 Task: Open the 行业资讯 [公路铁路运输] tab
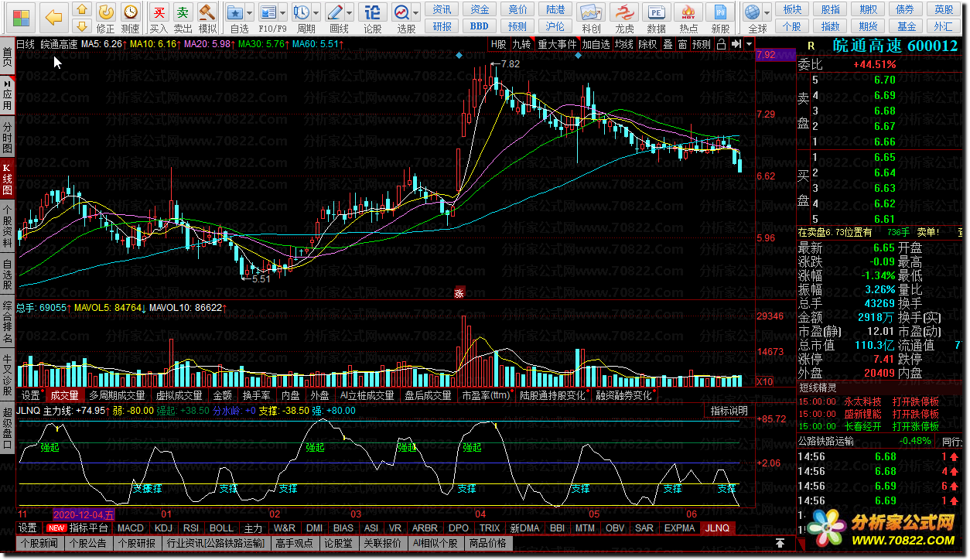point(215,544)
